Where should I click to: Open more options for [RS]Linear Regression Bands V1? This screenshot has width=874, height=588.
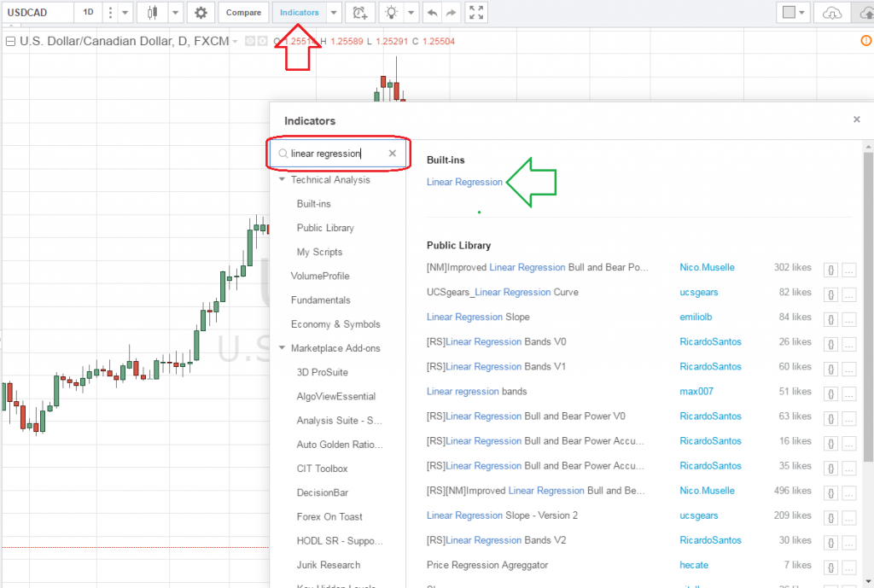pos(849,370)
